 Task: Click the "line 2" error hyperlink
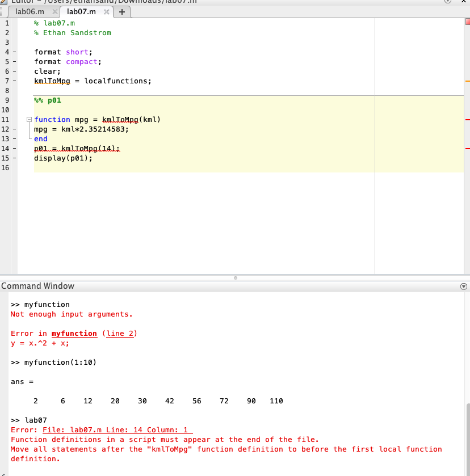(x=120, y=333)
